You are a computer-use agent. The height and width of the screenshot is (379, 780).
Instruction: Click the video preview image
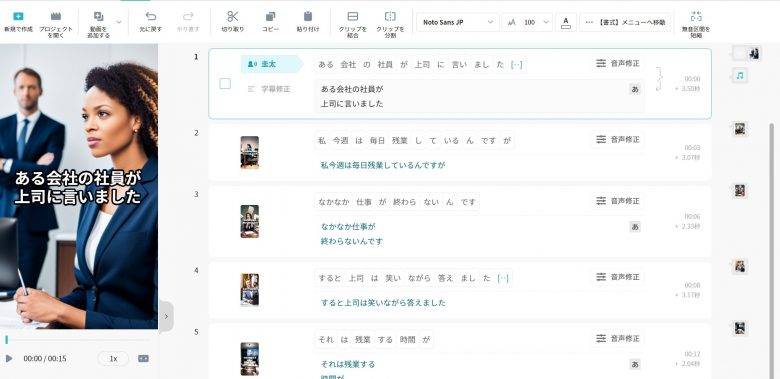79,187
